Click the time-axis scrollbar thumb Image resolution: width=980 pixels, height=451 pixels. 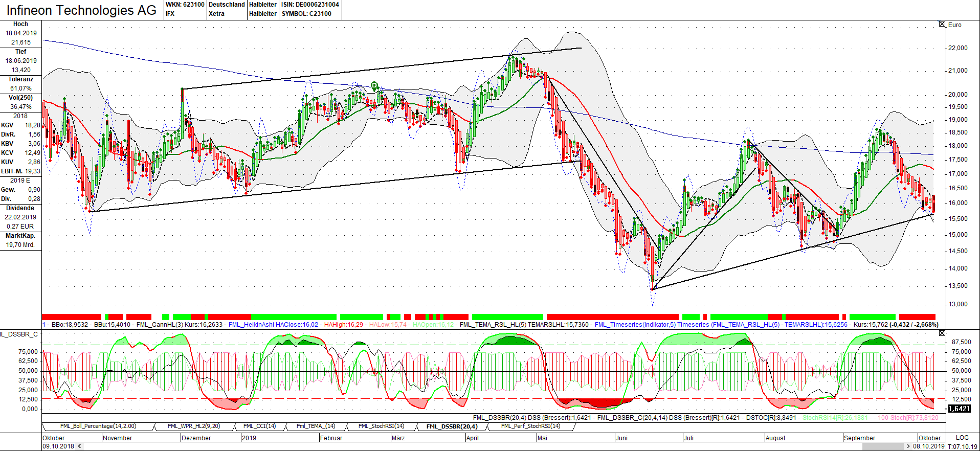pos(882,446)
